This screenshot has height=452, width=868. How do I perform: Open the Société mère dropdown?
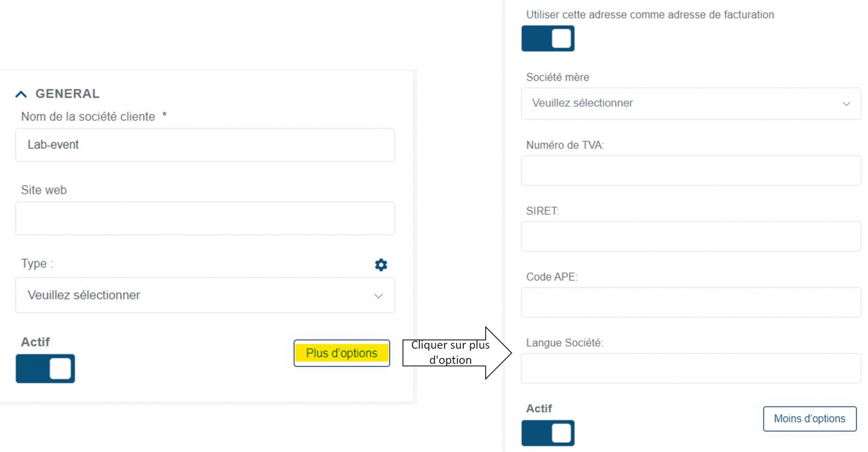690,103
